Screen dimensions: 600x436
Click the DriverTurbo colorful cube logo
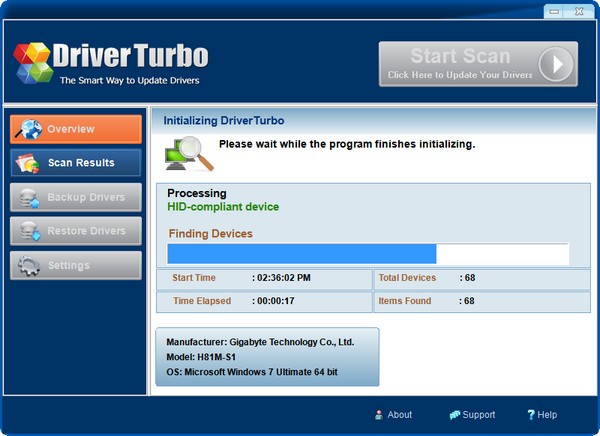coord(33,62)
